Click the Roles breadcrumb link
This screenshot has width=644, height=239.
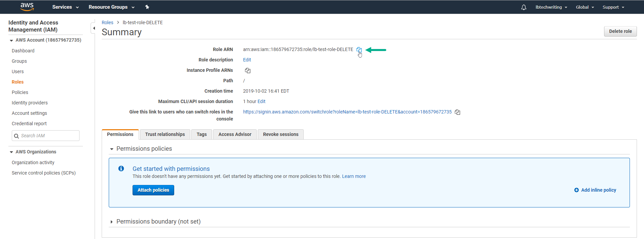click(107, 22)
